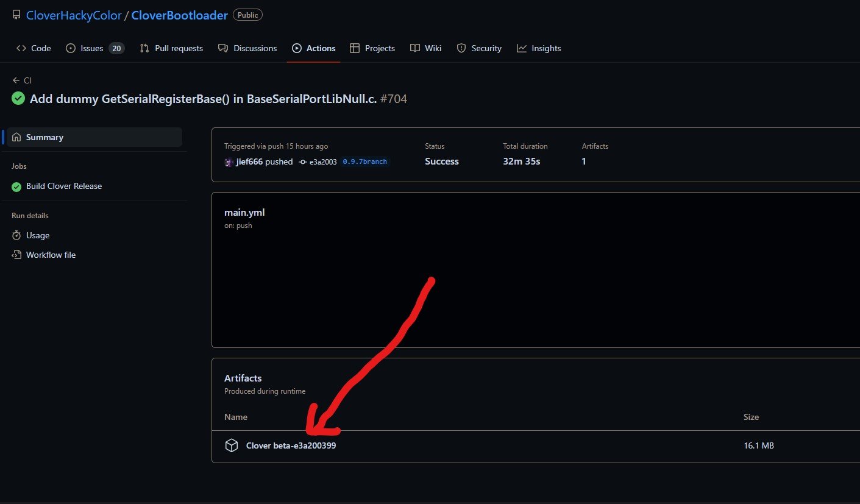Viewport: 860px width, 504px height.
Task: Select Summary in the sidebar
Action: click(94, 137)
